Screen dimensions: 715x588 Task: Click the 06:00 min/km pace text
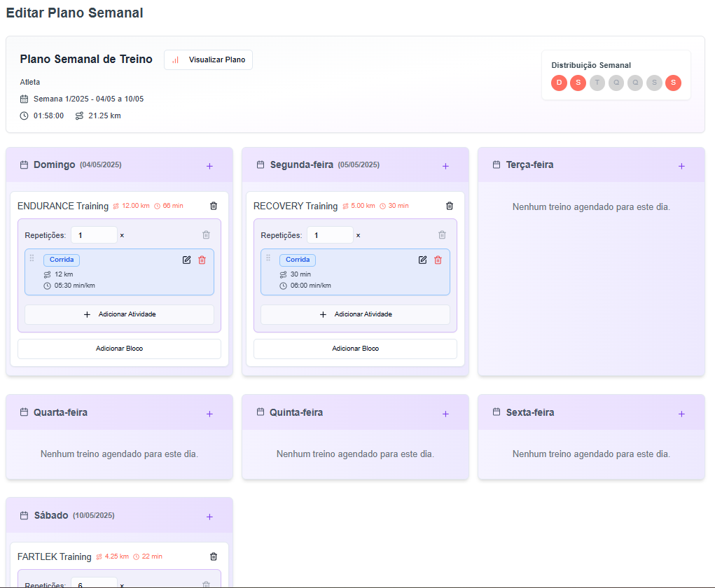310,286
